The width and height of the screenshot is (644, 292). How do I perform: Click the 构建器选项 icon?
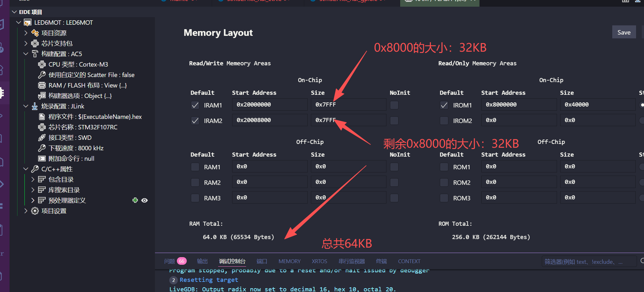click(x=42, y=96)
